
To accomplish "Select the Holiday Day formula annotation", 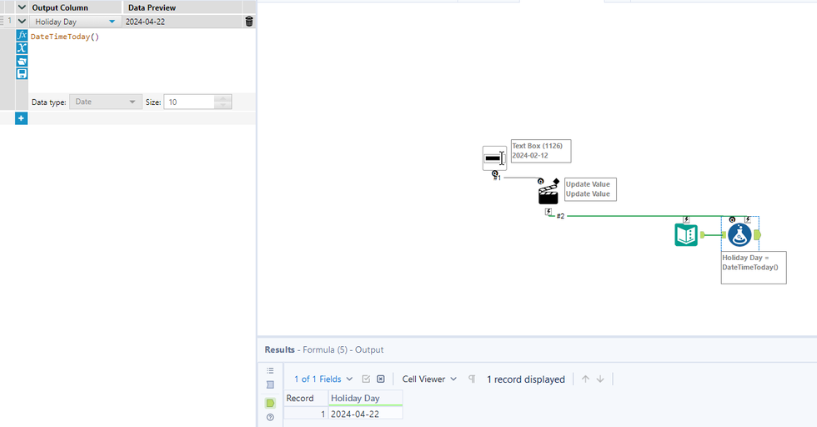I will tap(753, 268).
